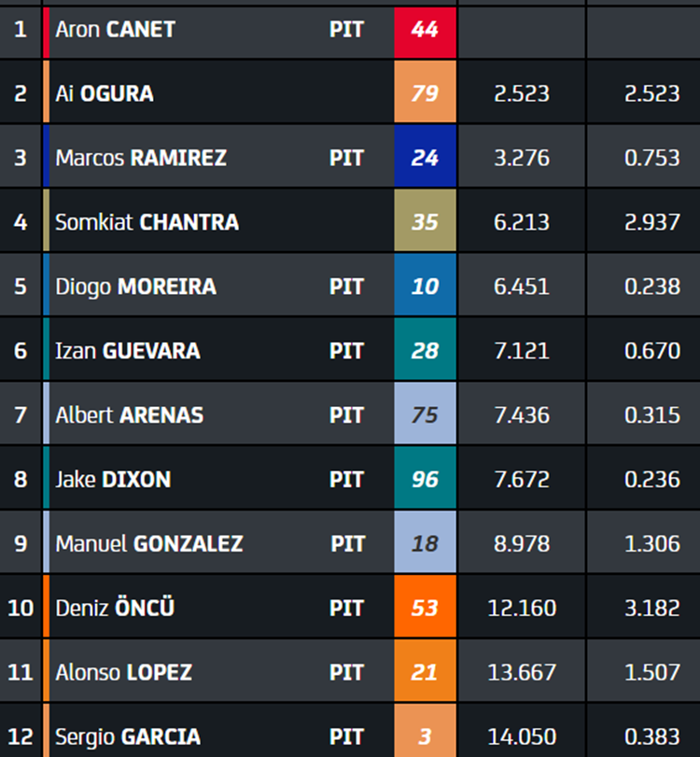Viewport: 700px width, 757px height.
Task: Click the light blue 75 badge
Action: [x=425, y=413]
